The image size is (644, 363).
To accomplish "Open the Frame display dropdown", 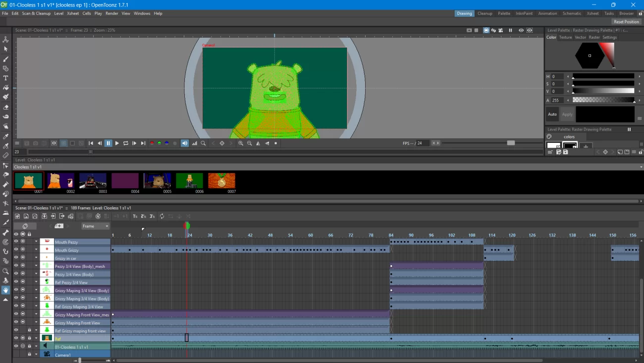I will pyautogui.click(x=96, y=226).
